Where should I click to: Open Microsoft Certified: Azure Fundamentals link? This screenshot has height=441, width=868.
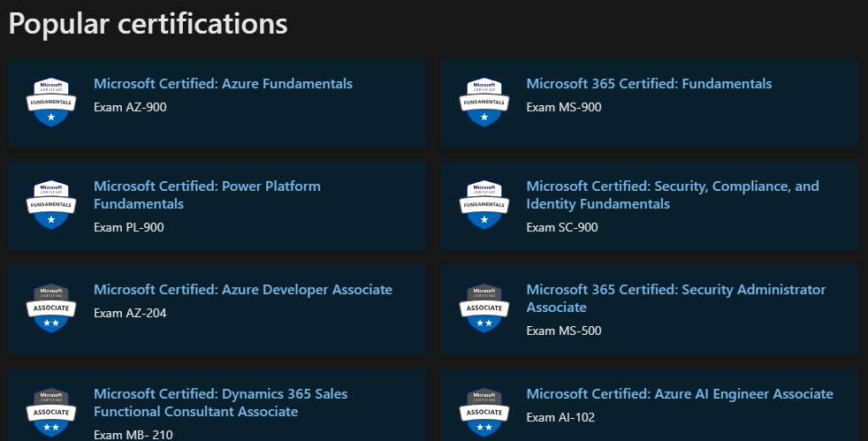(223, 84)
